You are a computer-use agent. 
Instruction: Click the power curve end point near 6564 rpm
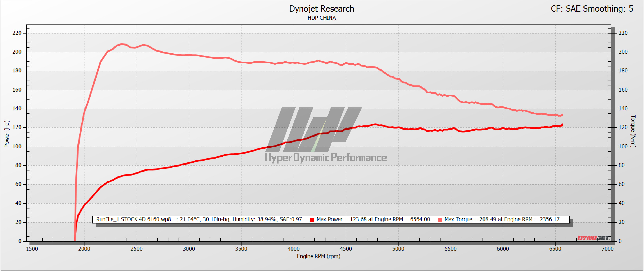pos(562,125)
